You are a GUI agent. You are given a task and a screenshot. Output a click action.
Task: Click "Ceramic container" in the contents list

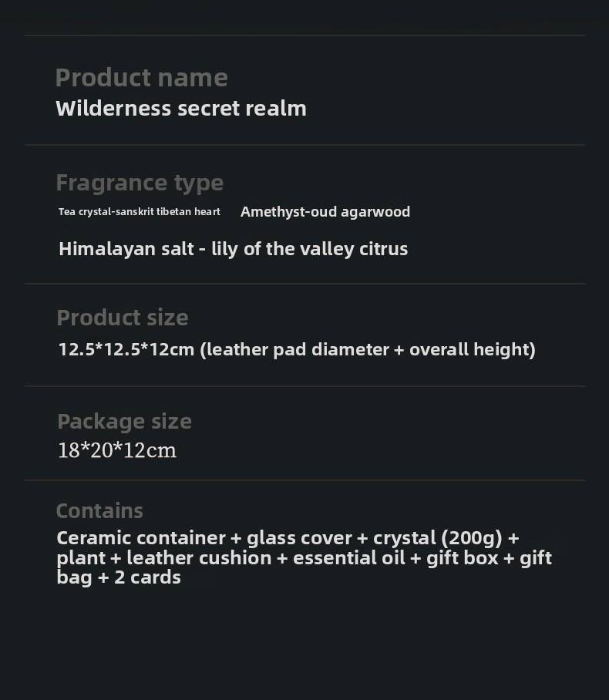pos(141,537)
